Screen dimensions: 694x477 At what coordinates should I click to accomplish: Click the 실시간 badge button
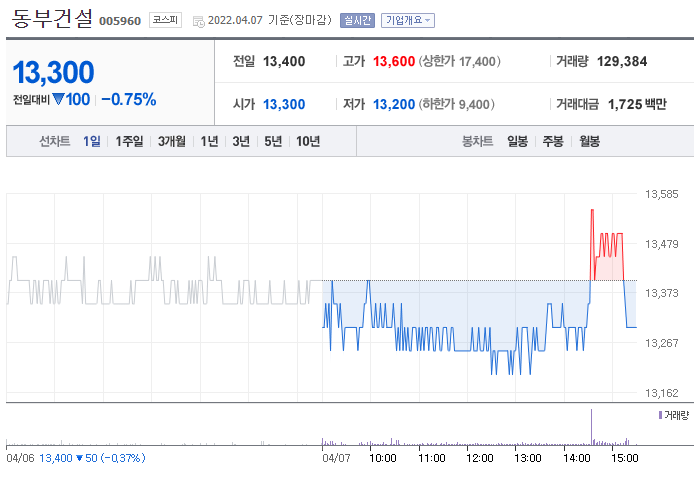click(x=357, y=20)
